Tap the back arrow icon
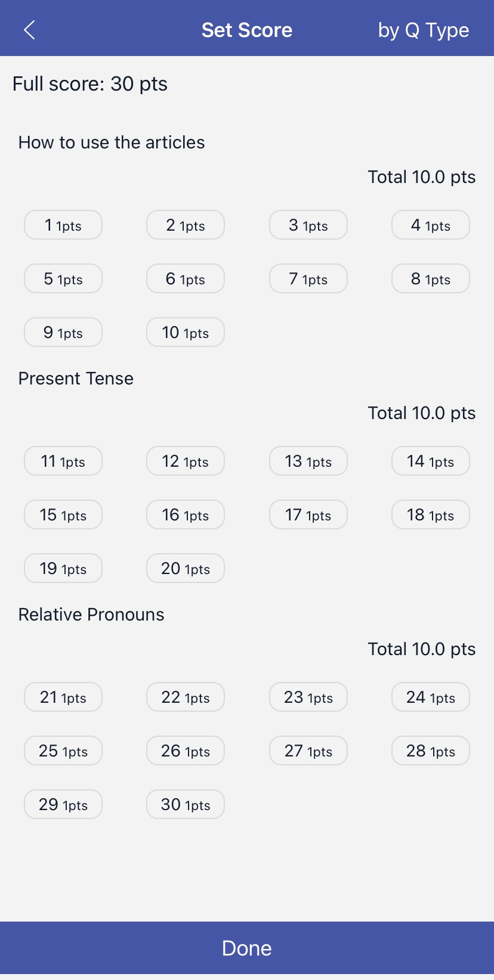Image resolution: width=494 pixels, height=980 pixels. (x=29, y=30)
